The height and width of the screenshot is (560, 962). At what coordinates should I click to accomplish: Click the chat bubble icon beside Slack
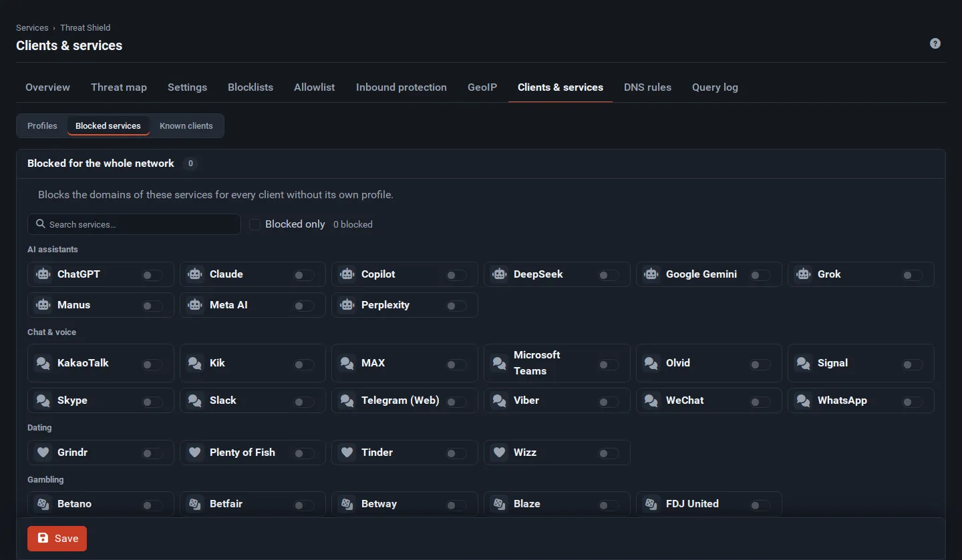(195, 400)
